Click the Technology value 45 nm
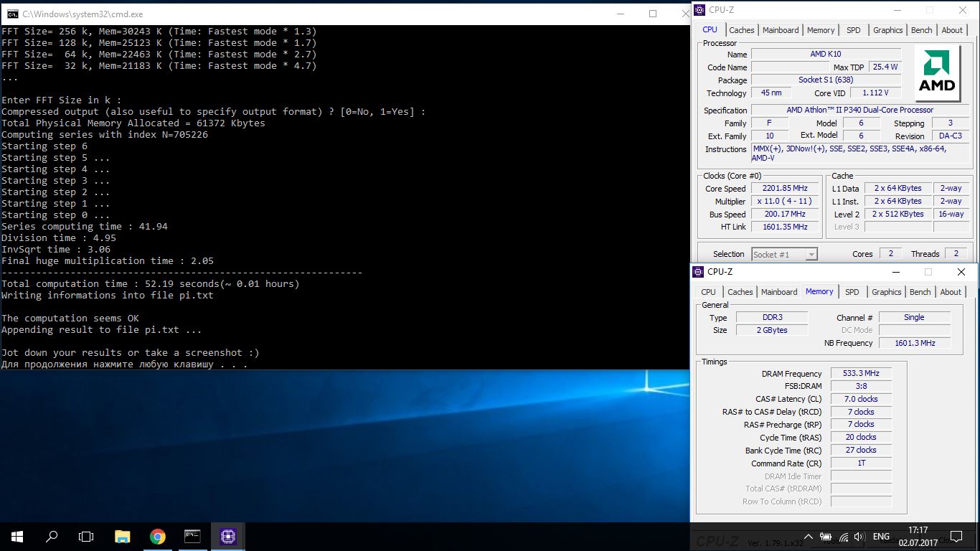 [x=771, y=93]
